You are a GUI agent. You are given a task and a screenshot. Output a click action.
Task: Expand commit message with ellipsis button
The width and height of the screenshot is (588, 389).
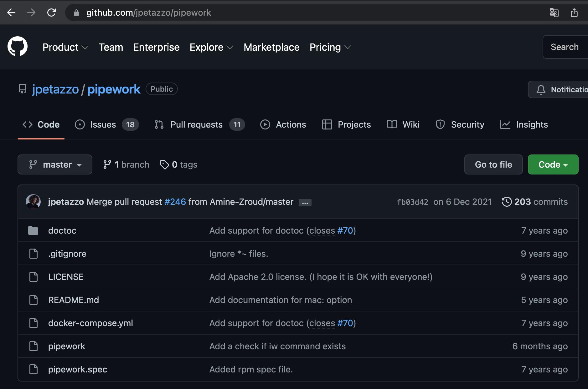pyautogui.click(x=305, y=203)
